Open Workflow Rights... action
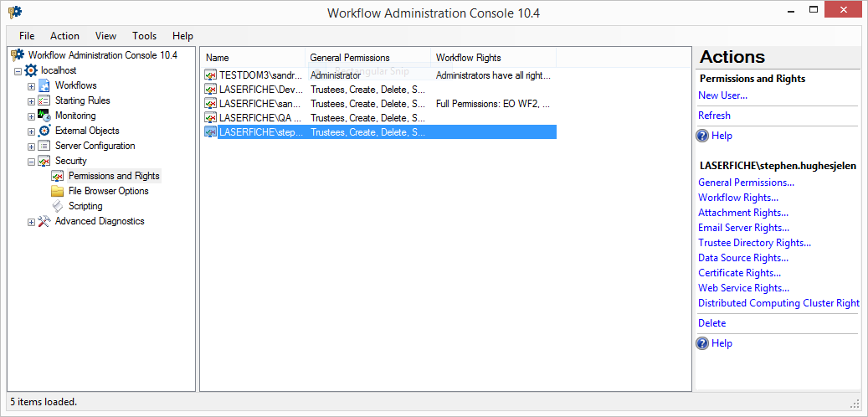This screenshot has height=417, width=868. tap(738, 197)
